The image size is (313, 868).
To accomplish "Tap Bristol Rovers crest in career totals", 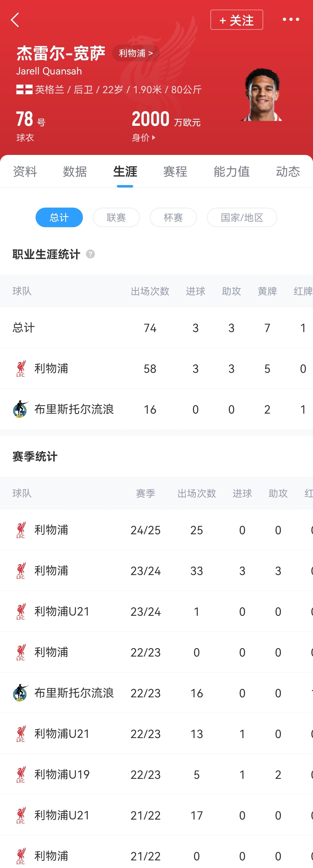I will (21, 409).
